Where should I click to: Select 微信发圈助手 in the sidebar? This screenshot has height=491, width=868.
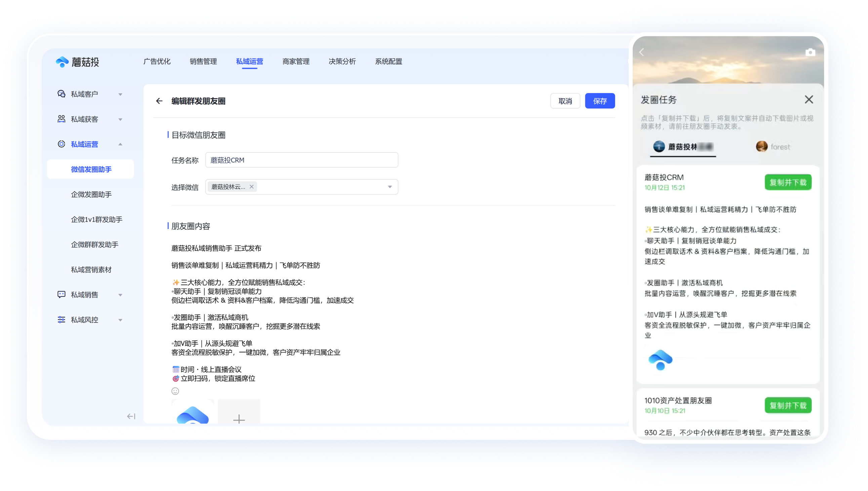click(90, 169)
